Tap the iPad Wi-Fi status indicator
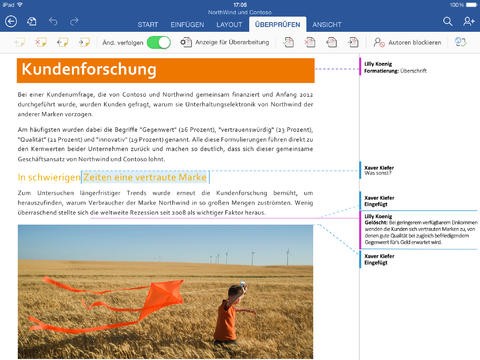The width and height of the screenshot is (480, 360). coord(12,5)
